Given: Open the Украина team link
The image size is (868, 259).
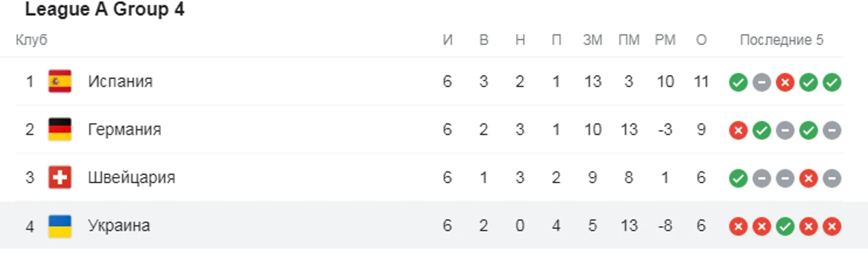Looking at the screenshot, I should [x=119, y=226].
